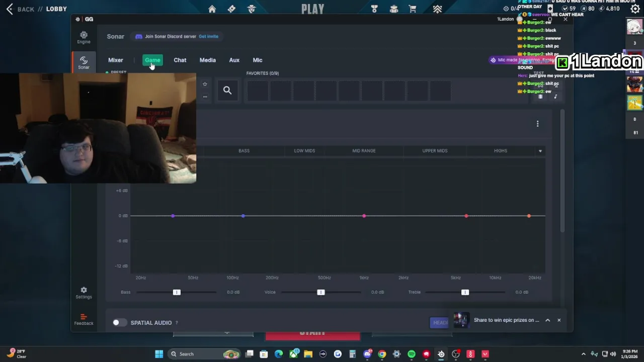Open taskbar volume icon
Image resolution: width=644 pixels, height=362 pixels.
coord(613,354)
